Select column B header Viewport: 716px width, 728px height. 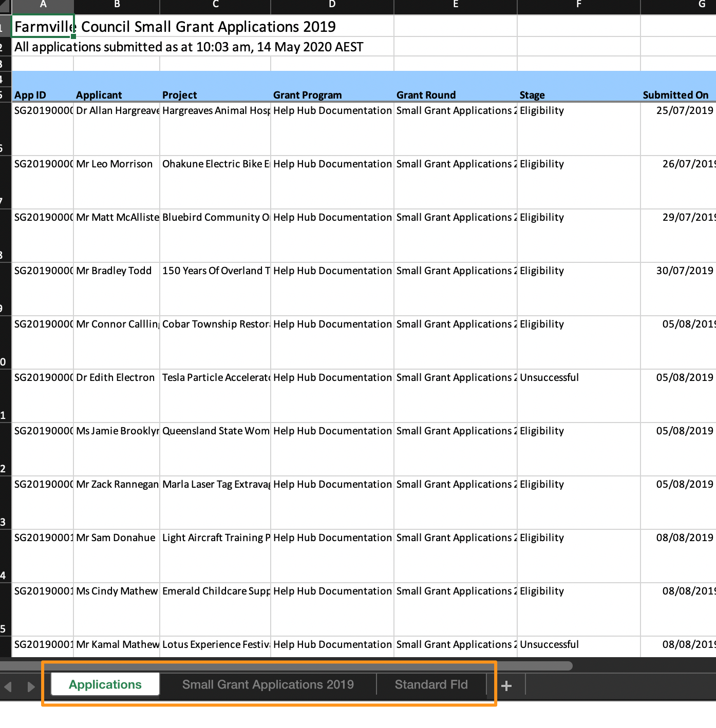(x=117, y=5)
